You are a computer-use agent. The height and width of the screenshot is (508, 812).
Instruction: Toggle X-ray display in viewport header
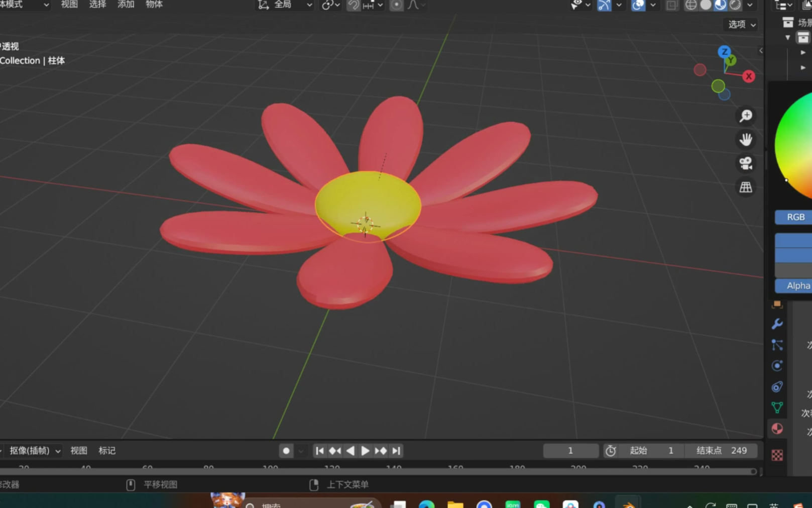click(x=671, y=5)
